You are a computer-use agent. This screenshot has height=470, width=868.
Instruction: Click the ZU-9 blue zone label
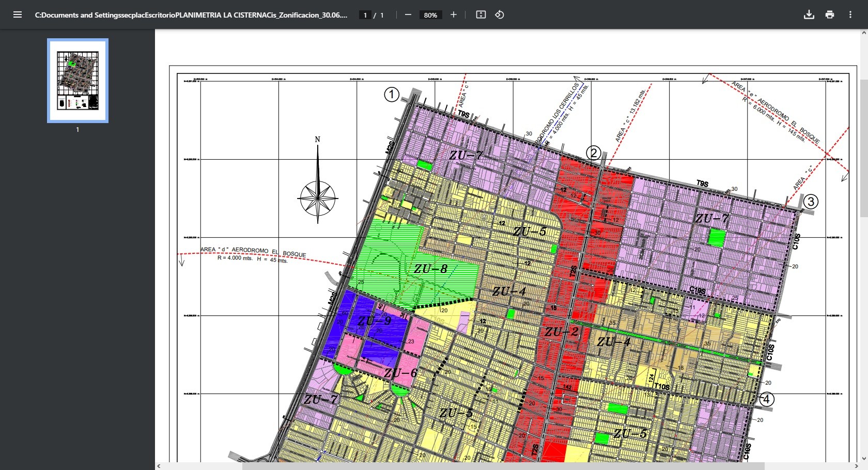click(375, 321)
